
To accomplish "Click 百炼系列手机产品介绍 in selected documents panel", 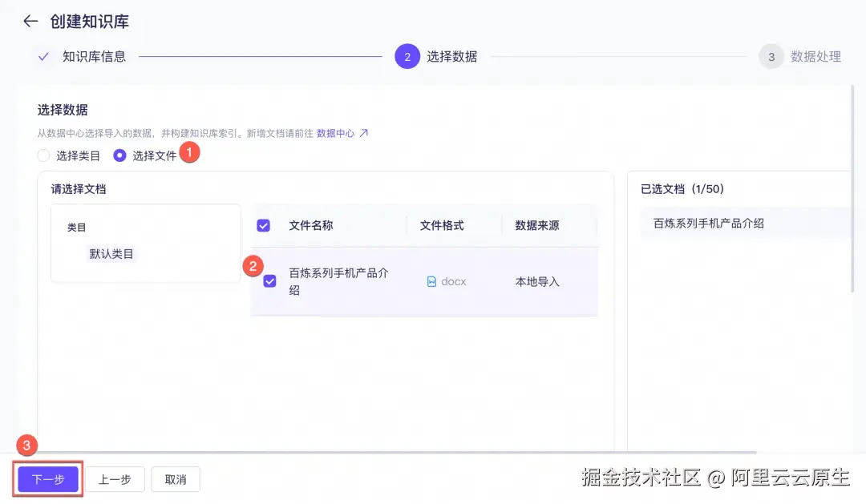I will tap(709, 224).
